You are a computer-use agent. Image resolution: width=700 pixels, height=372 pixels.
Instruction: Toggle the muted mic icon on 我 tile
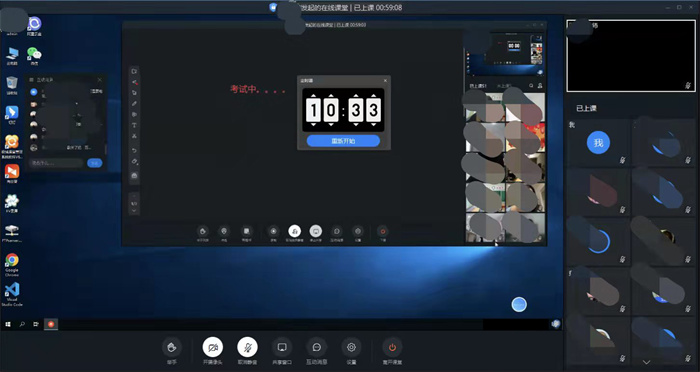623,160
